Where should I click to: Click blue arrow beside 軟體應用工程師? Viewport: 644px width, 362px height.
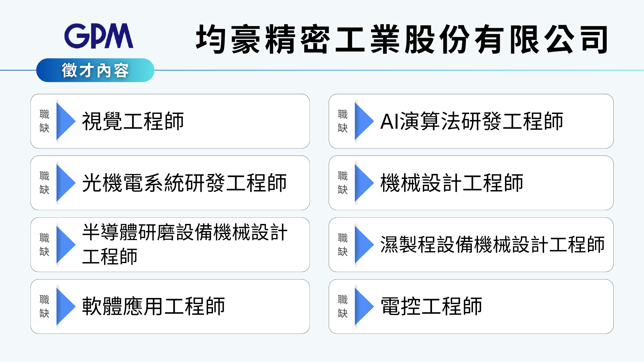tap(65, 306)
